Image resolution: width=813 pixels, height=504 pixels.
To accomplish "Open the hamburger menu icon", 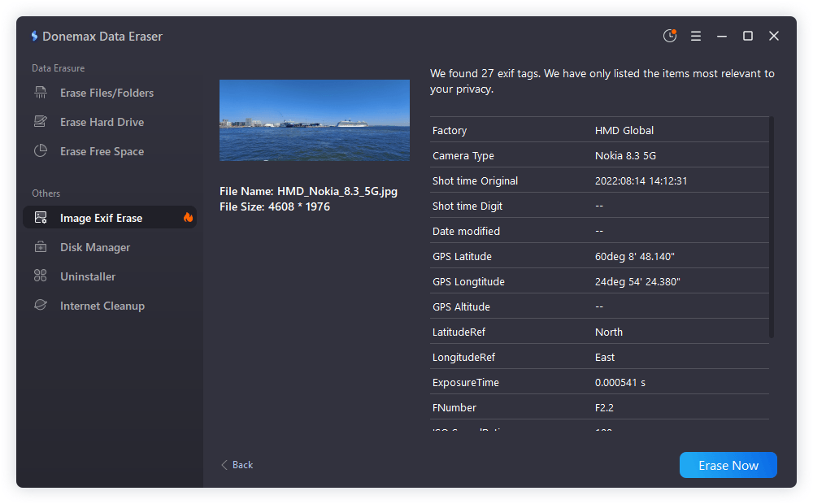I will click(x=696, y=36).
